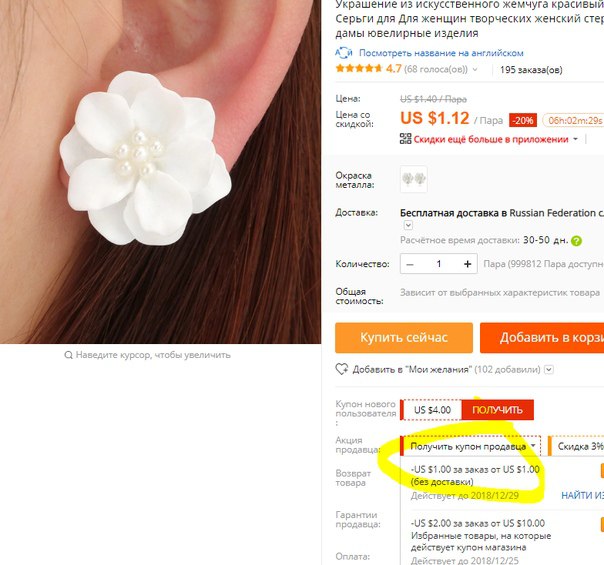
Task: Click the magnifier icon under product photo
Action: tap(68, 355)
